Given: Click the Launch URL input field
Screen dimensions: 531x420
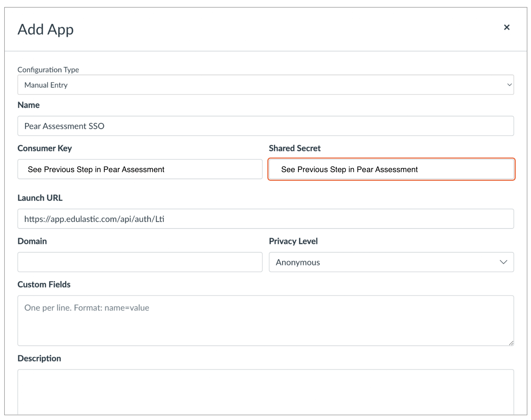Looking at the screenshot, I should click(265, 219).
